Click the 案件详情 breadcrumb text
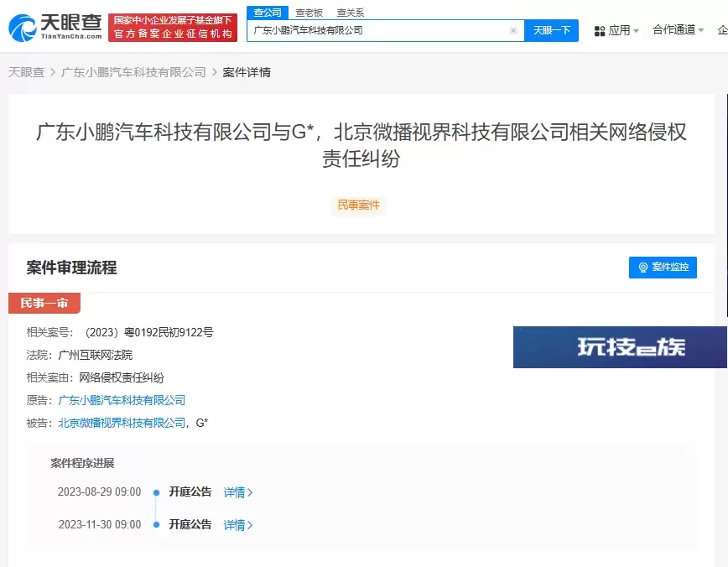 coord(247,72)
